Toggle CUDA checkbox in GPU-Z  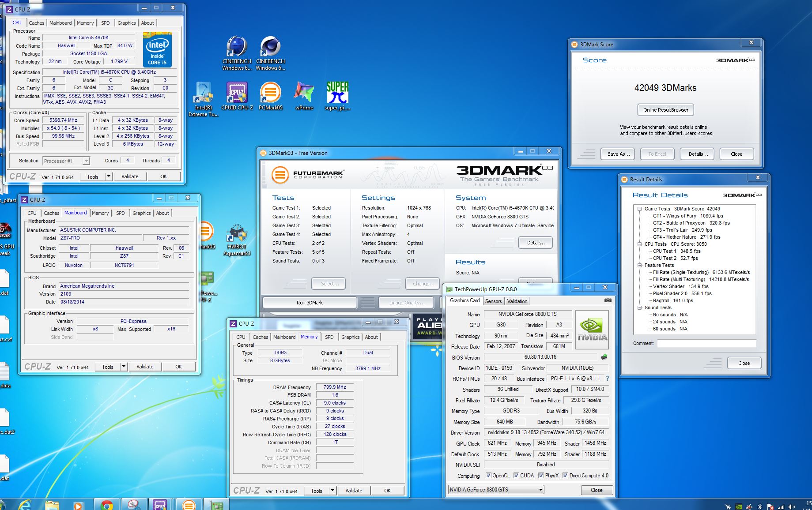(x=516, y=476)
